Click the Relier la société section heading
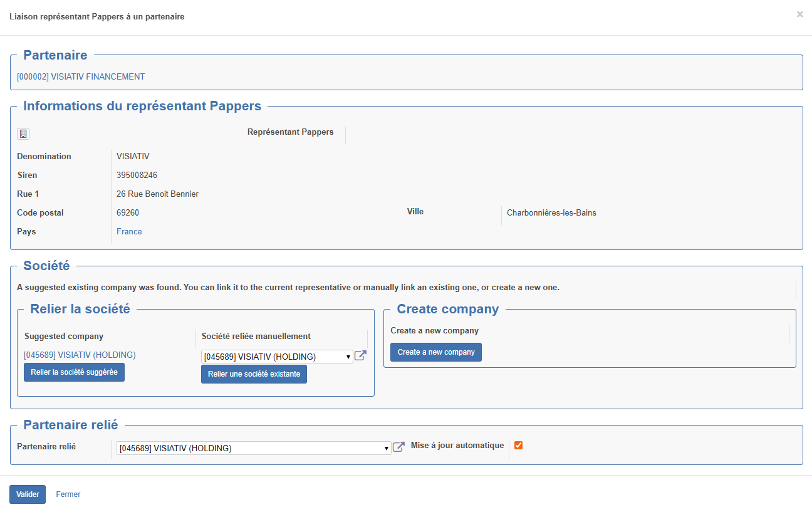 (80, 309)
